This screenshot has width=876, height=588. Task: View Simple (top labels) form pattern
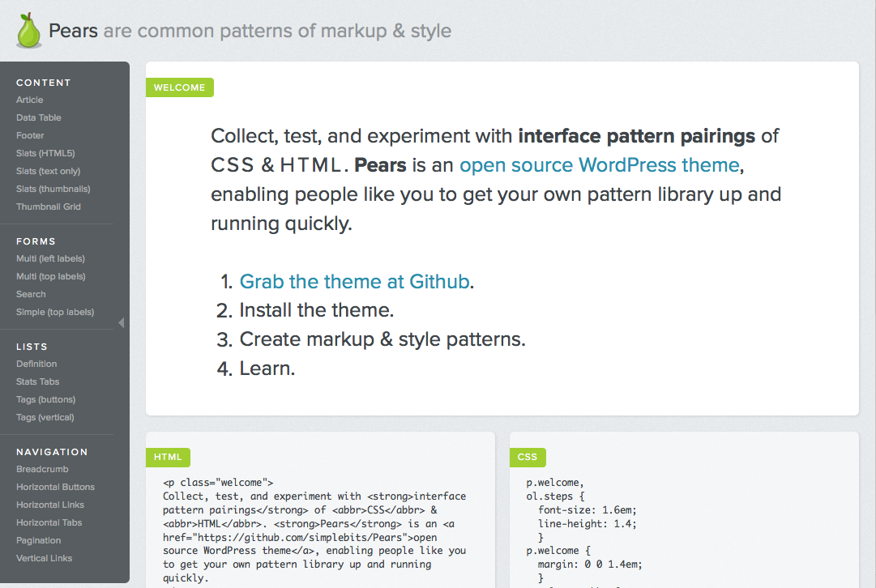55,312
